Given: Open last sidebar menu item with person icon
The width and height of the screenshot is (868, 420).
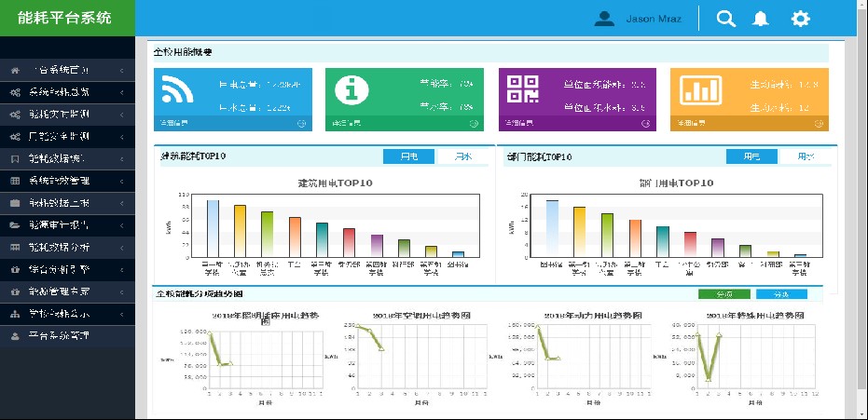Looking at the screenshot, I should pos(65,335).
